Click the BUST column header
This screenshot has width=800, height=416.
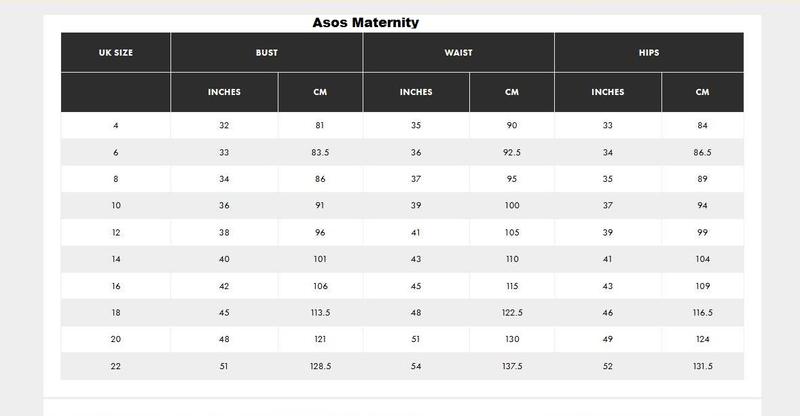coord(267,53)
